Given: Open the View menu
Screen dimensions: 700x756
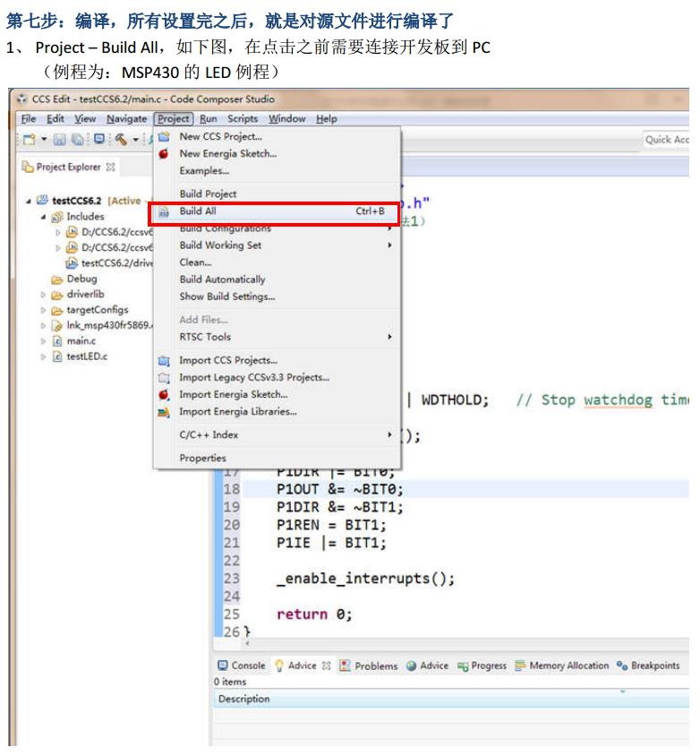Looking at the screenshot, I should [x=85, y=118].
